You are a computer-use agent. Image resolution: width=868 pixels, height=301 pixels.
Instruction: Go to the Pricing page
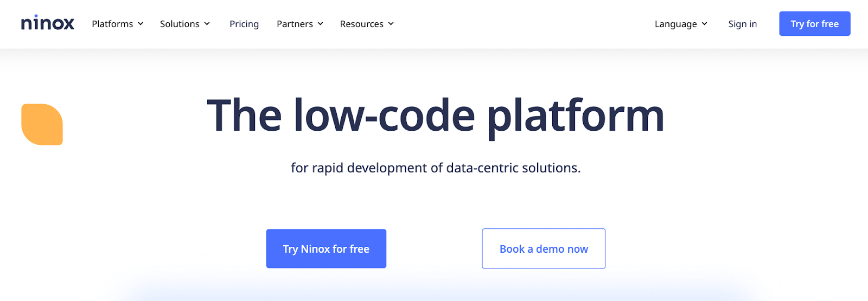pyautogui.click(x=244, y=24)
